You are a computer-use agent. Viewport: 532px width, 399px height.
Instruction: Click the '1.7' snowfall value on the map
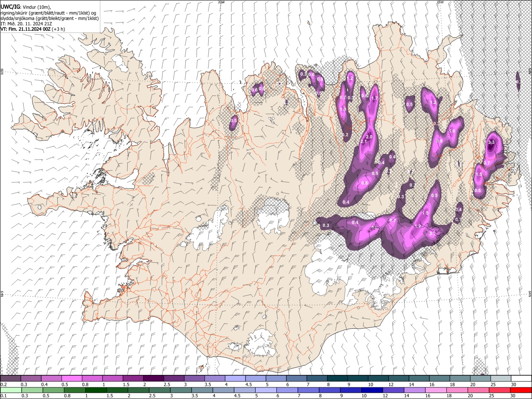(374, 99)
